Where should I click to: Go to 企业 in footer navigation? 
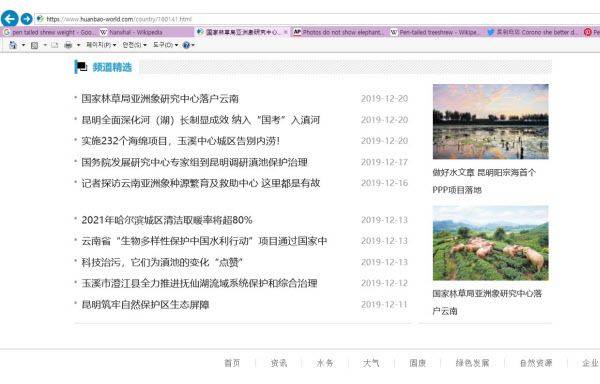click(x=590, y=363)
